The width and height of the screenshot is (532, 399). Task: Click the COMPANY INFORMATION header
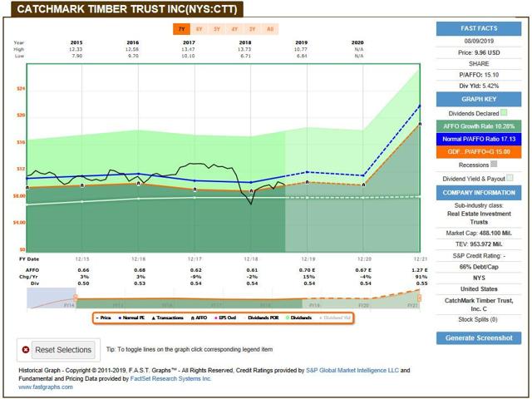pos(479,193)
